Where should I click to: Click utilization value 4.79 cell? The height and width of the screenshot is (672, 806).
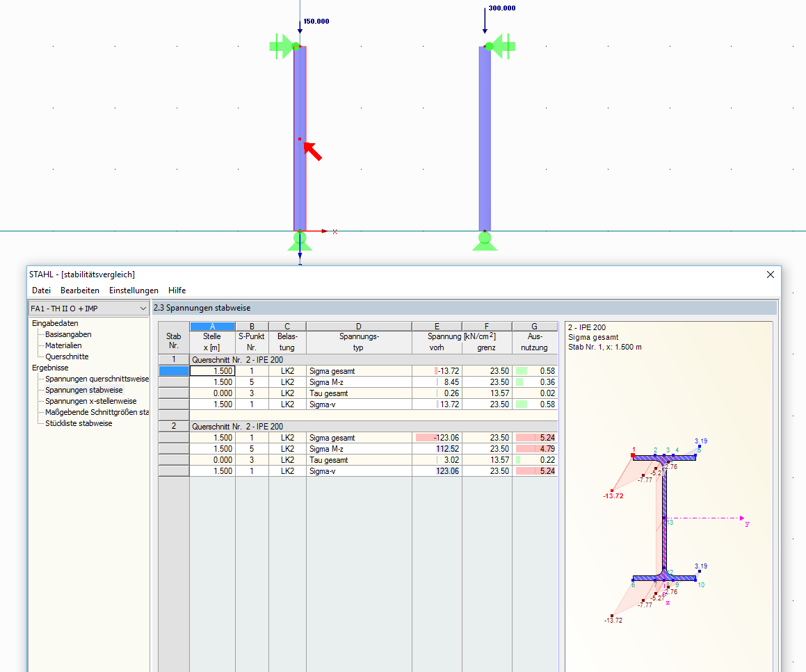pos(535,449)
